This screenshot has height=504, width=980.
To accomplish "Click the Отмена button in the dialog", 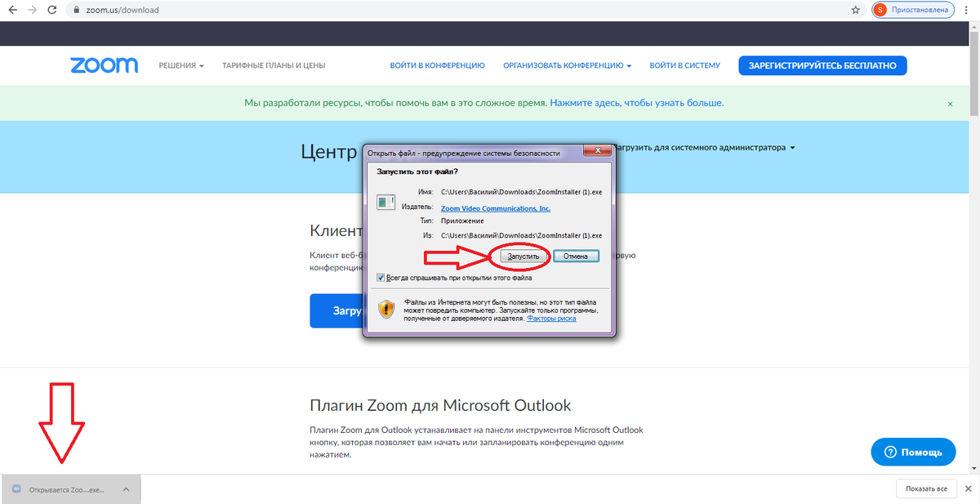I will point(577,256).
